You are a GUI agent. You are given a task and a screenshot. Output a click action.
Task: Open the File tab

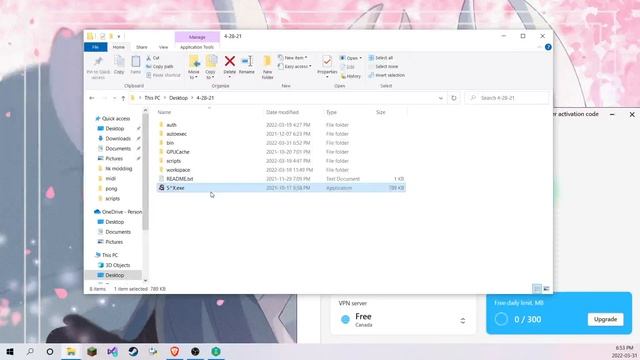point(96,47)
